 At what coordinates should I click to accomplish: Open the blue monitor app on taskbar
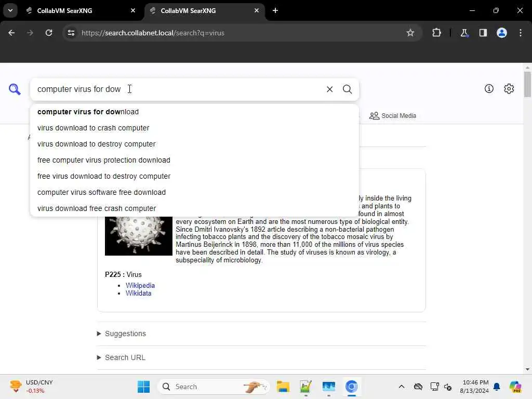(x=328, y=387)
